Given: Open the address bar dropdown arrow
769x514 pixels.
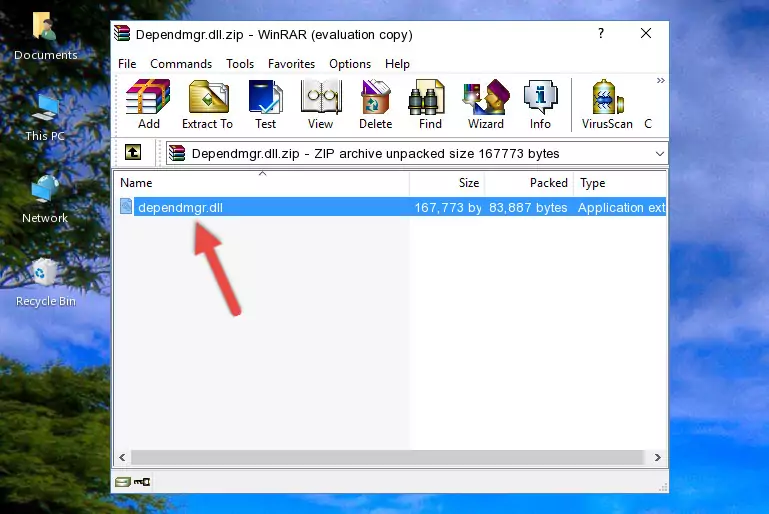Looking at the screenshot, I should 660,154.
